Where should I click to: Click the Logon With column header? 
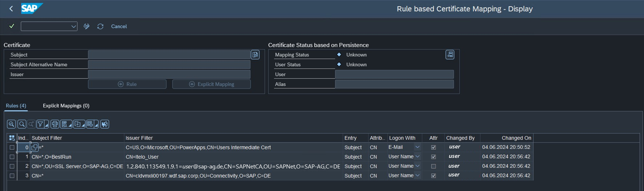pos(404,138)
